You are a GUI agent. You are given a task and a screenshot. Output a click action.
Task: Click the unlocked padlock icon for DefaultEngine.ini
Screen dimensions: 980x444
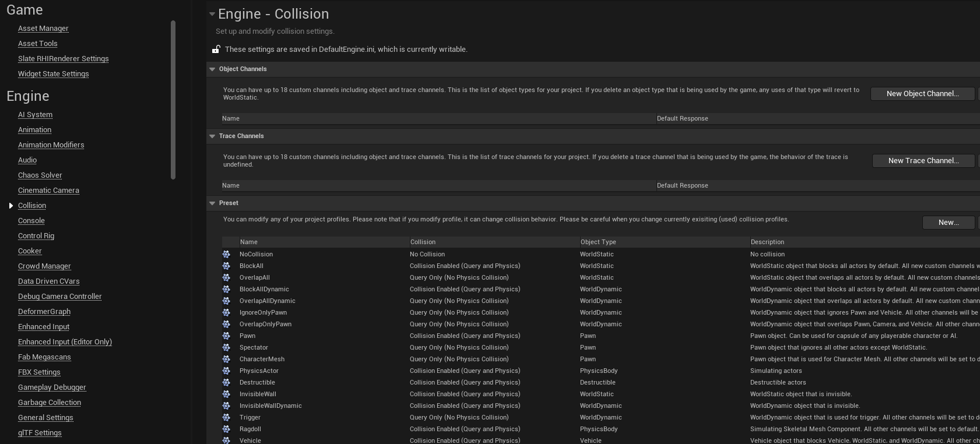216,49
